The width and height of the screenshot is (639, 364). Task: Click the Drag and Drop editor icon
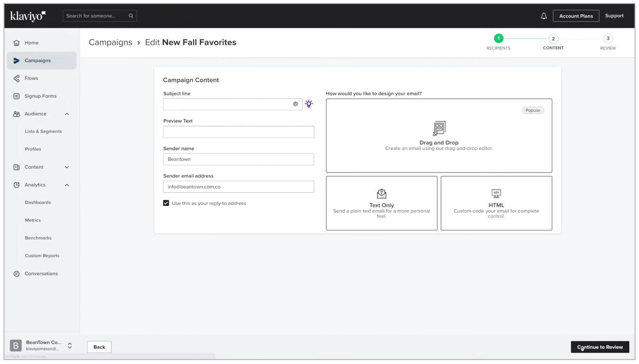tap(439, 129)
